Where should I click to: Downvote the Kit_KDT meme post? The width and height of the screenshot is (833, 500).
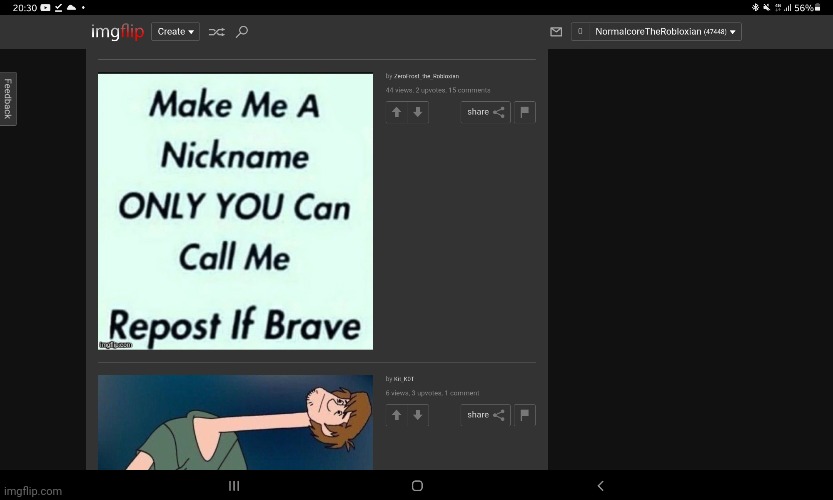click(x=418, y=415)
